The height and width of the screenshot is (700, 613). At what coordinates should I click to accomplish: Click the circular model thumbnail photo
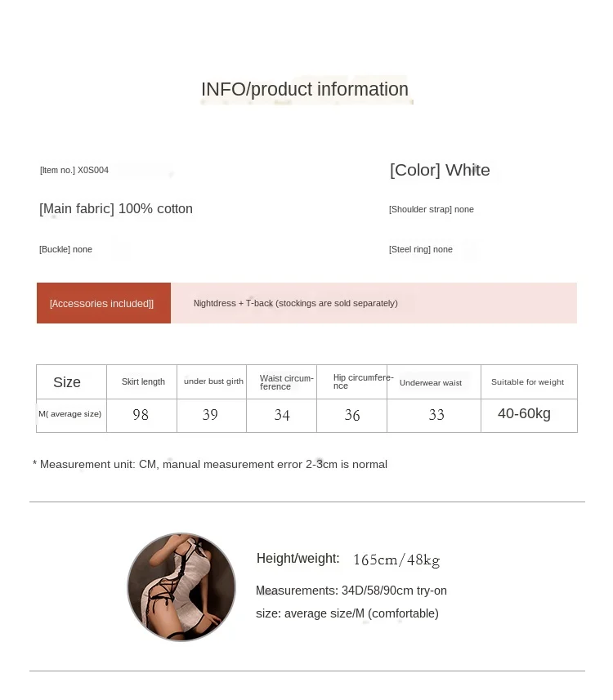(x=181, y=587)
